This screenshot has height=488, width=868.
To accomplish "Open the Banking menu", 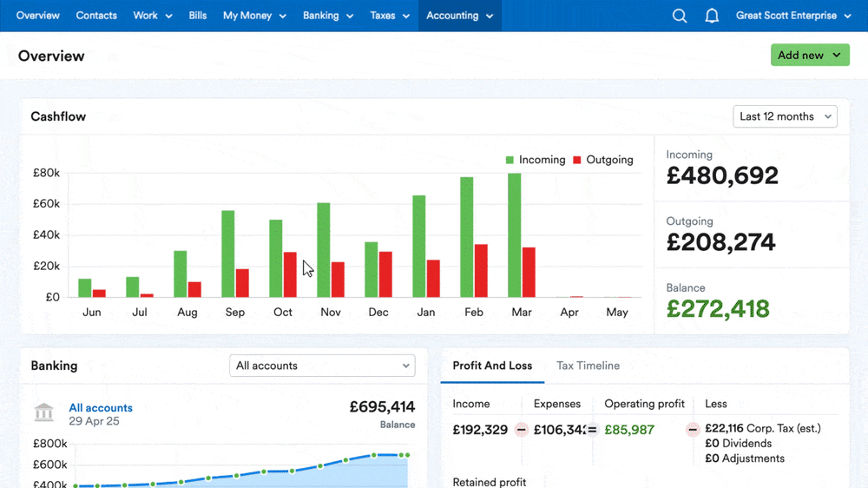I will [x=328, y=16].
